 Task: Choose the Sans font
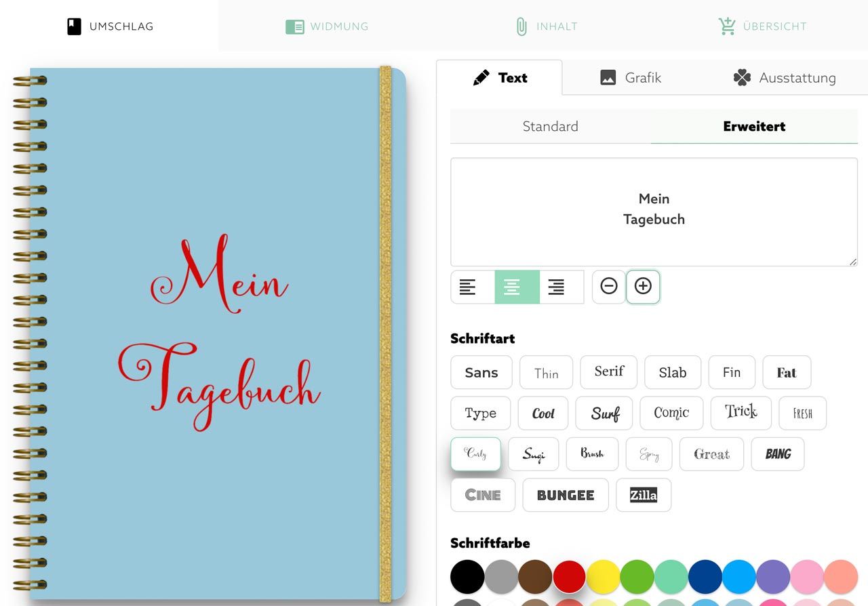pos(481,372)
